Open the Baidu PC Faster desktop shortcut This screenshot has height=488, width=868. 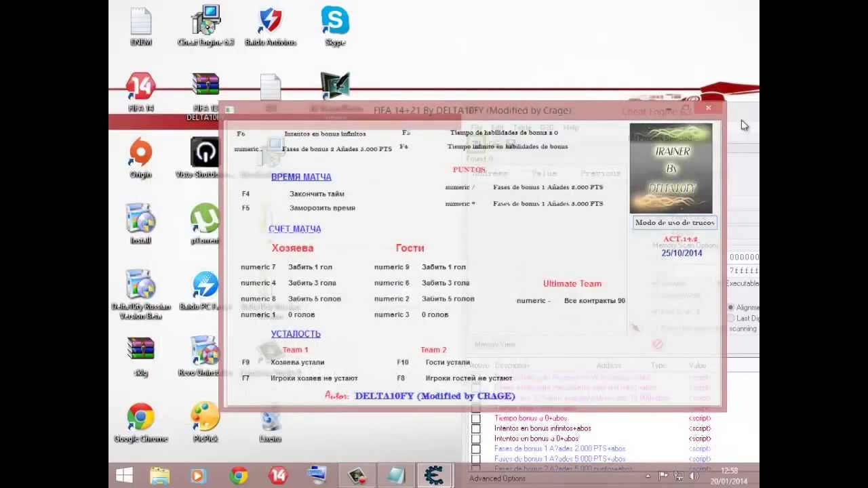pyautogui.click(x=205, y=291)
